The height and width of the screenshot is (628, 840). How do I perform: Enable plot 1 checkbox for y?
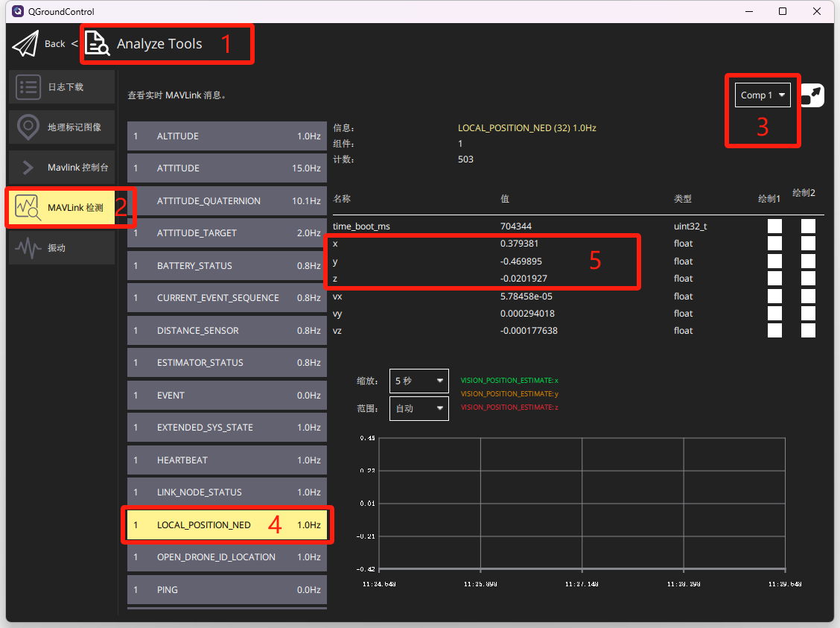point(774,261)
